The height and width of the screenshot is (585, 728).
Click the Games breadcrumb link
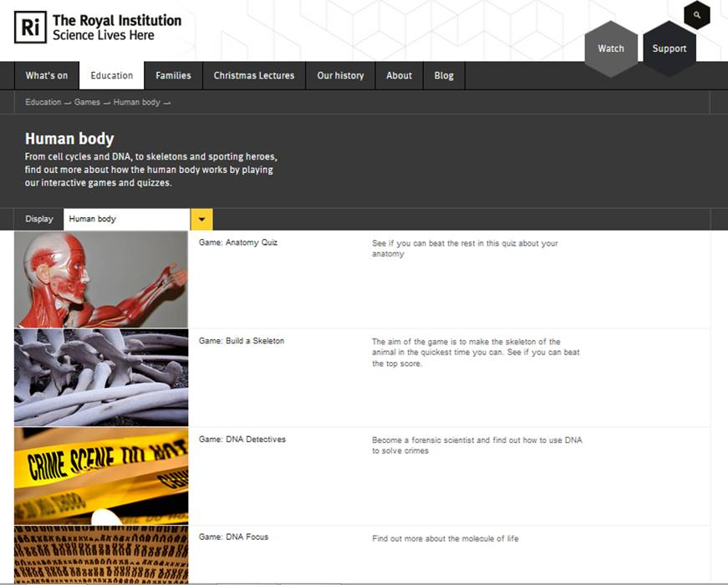87,102
